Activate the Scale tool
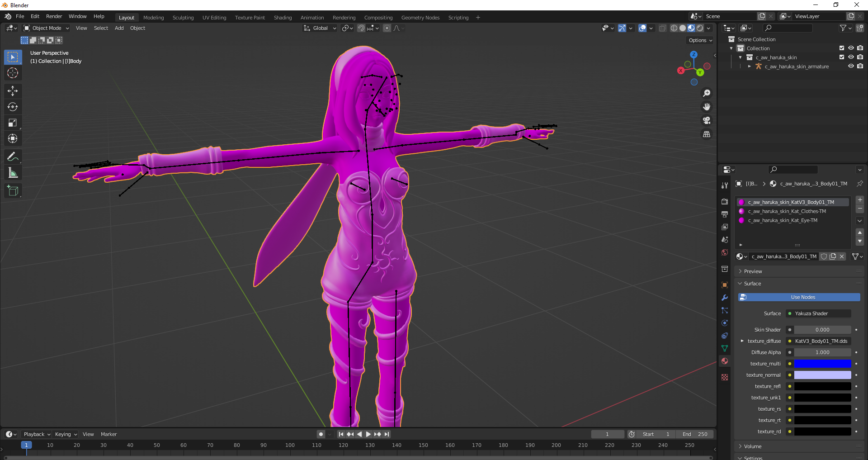Viewport: 868px width, 460px height. point(13,123)
